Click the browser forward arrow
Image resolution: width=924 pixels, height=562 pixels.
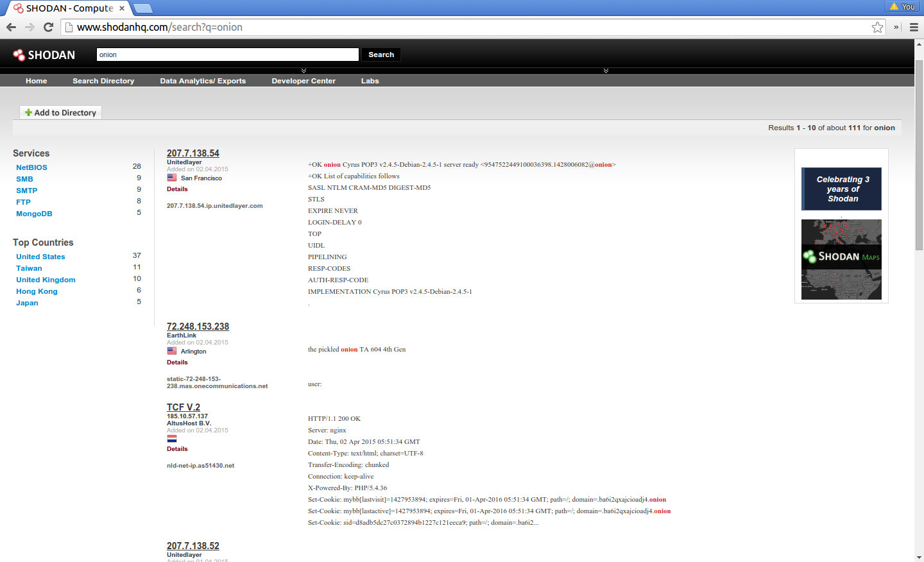[30, 27]
